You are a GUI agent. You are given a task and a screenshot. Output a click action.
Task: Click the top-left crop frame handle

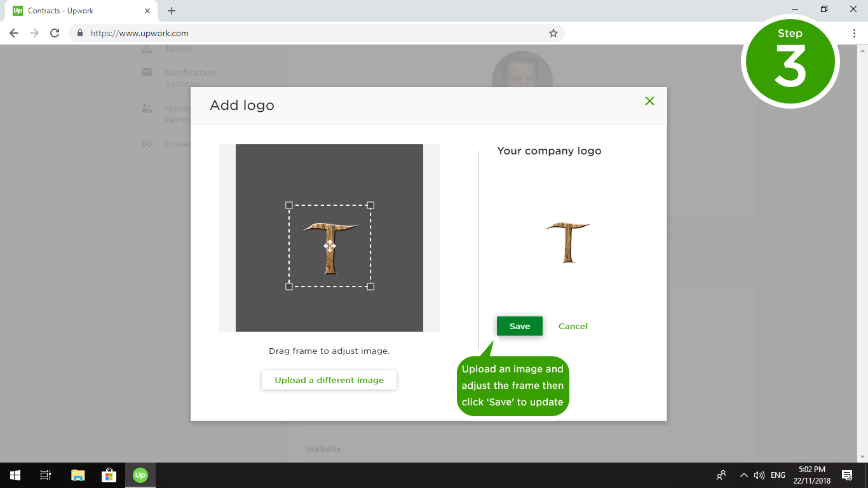(x=289, y=205)
